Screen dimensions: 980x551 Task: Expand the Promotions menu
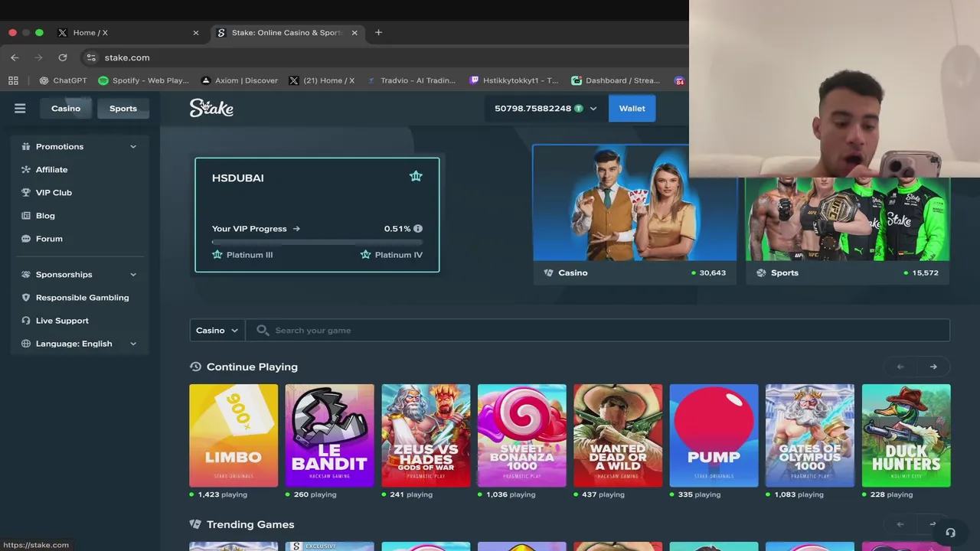133,146
